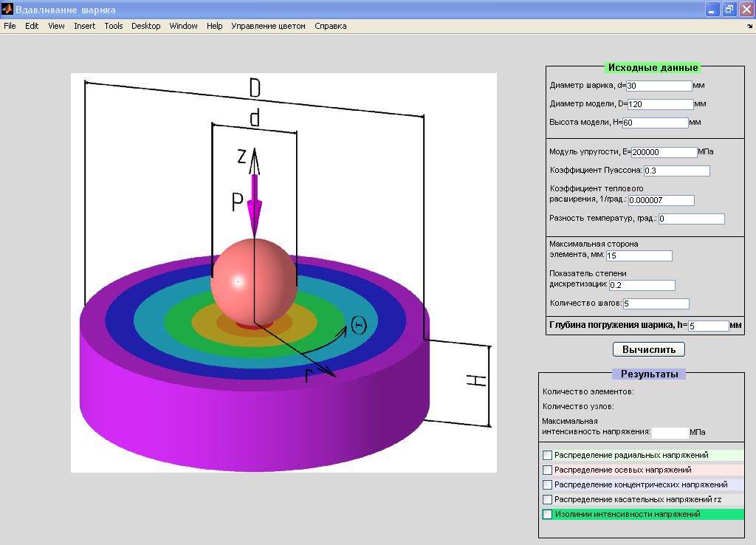The image size is (756, 545).
Task: Restore down the window
Action: click(729, 10)
